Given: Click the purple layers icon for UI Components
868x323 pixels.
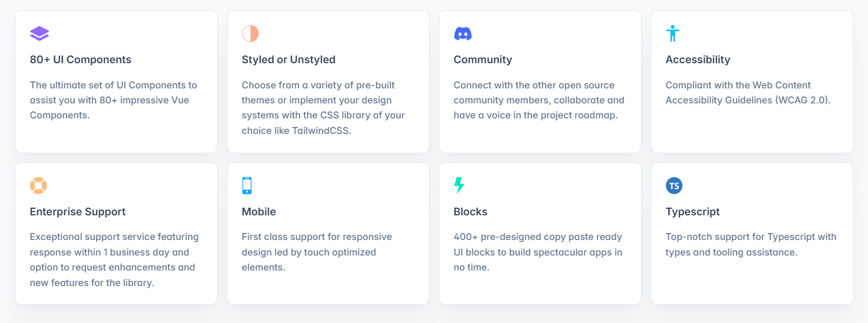Looking at the screenshot, I should (x=40, y=34).
